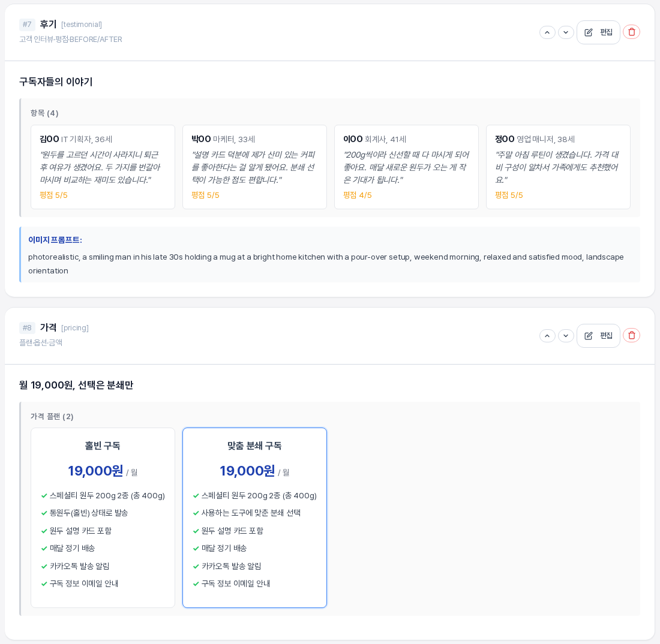
Task: Click 사용하는 도구에 맞춘 분쇄 선택 feature
Action: pos(251,513)
